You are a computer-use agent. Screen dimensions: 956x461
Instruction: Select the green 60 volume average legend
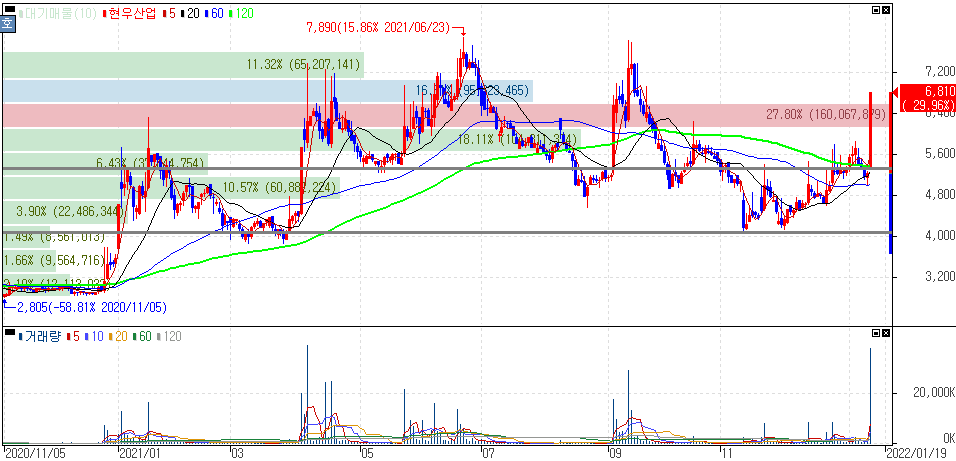(x=144, y=336)
